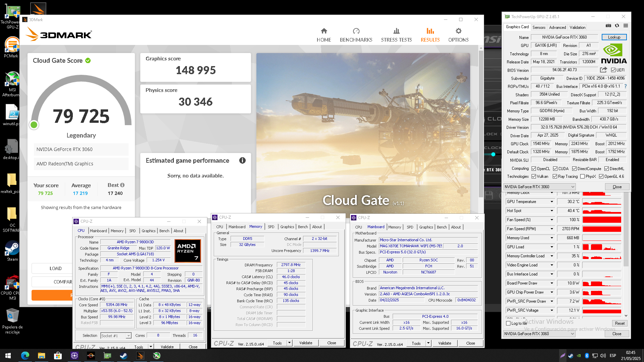Click Validate in the Memory CPU-Z window

305,343
